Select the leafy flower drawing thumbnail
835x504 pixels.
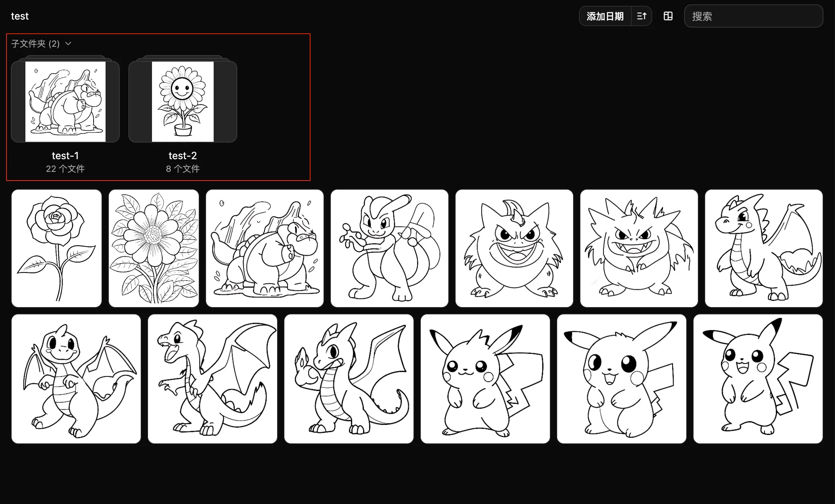[x=154, y=248]
